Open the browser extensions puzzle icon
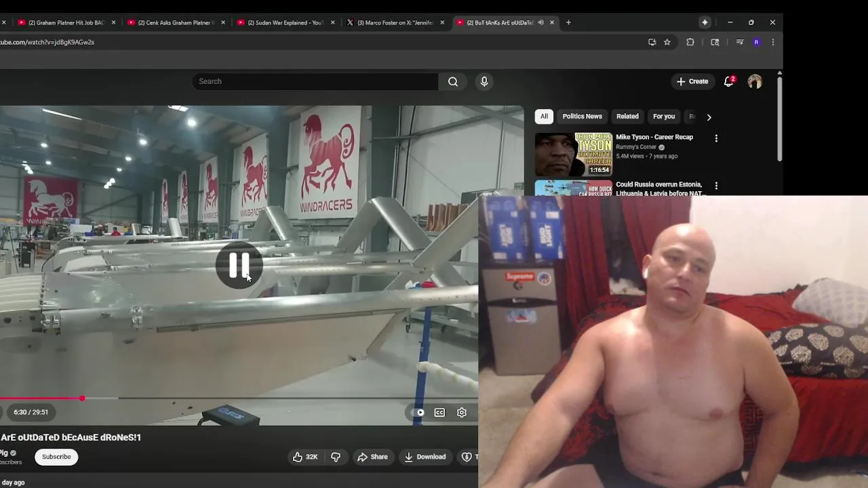Viewport: 868px width, 488px height. (690, 42)
